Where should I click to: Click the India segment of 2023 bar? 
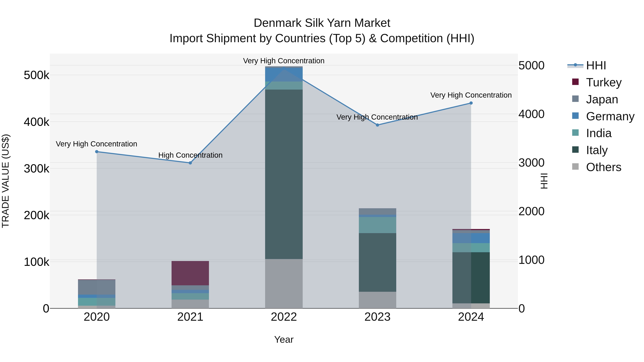click(x=377, y=225)
